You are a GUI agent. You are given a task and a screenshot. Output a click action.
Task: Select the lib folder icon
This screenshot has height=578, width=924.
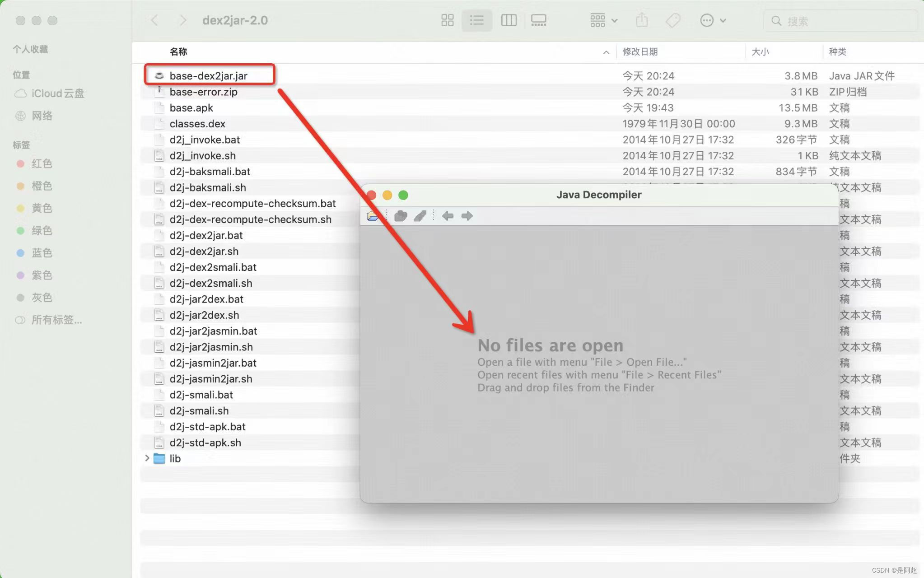(159, 458)
